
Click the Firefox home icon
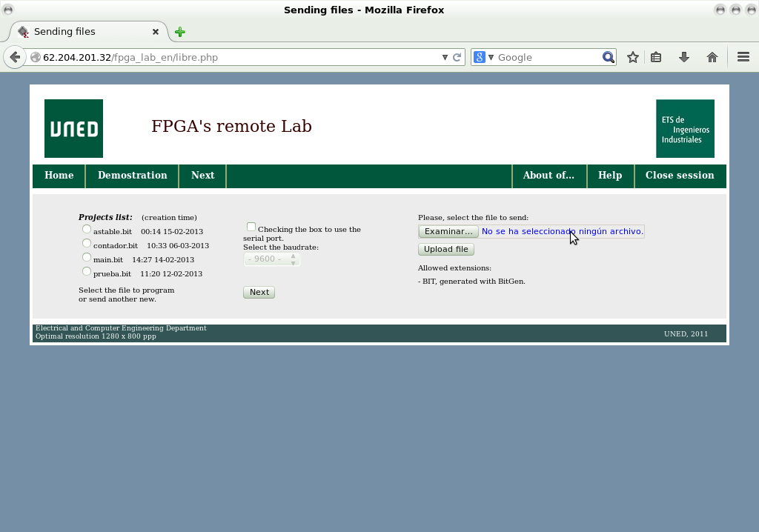tap(712, 57)
